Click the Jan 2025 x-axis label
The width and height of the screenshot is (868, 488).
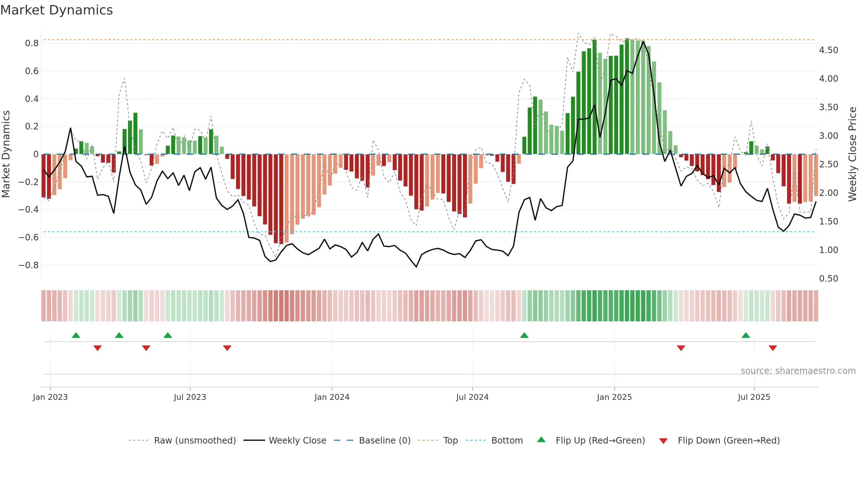click(x=614, y=397)
